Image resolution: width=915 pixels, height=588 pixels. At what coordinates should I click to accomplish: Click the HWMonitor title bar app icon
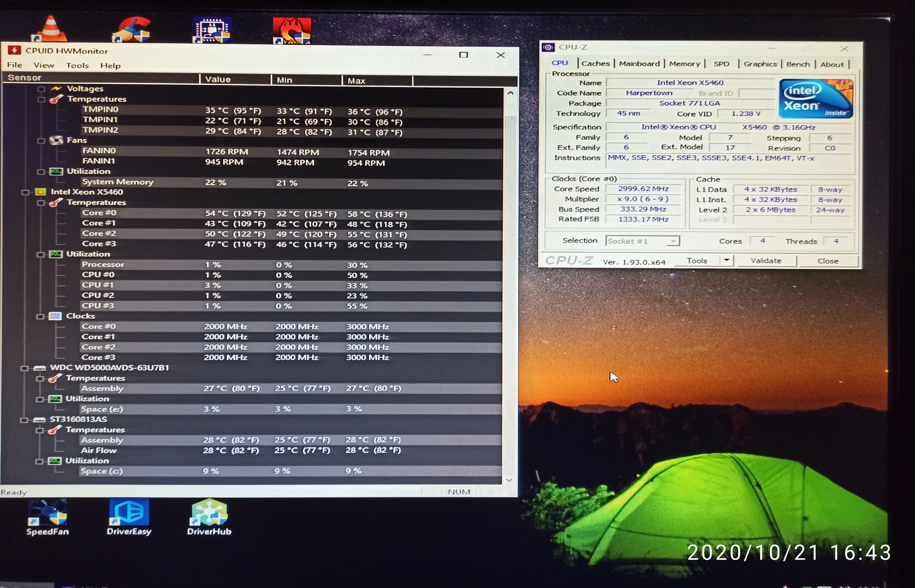click(15, 50)
